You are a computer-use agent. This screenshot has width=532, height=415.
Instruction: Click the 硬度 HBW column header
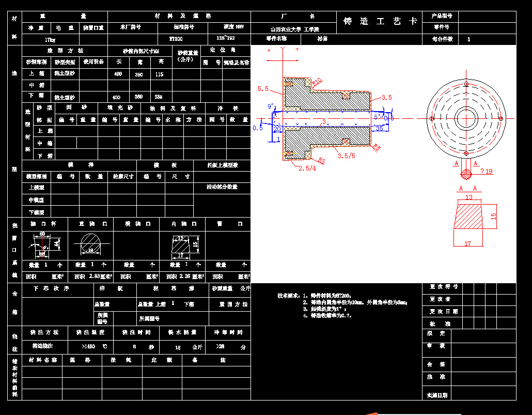point(233,26)
